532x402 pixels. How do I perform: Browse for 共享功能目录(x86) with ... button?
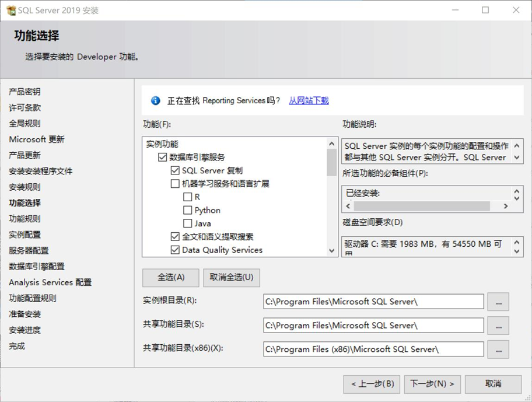(498, 349)
